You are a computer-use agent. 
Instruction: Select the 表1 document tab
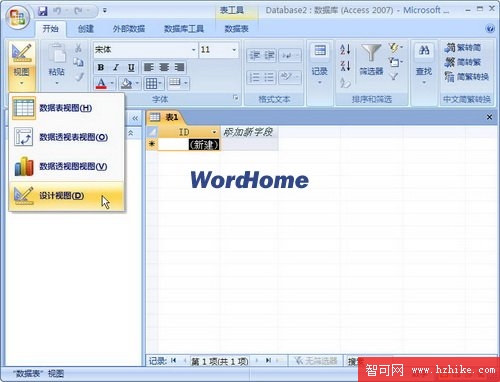coord(165,117)
